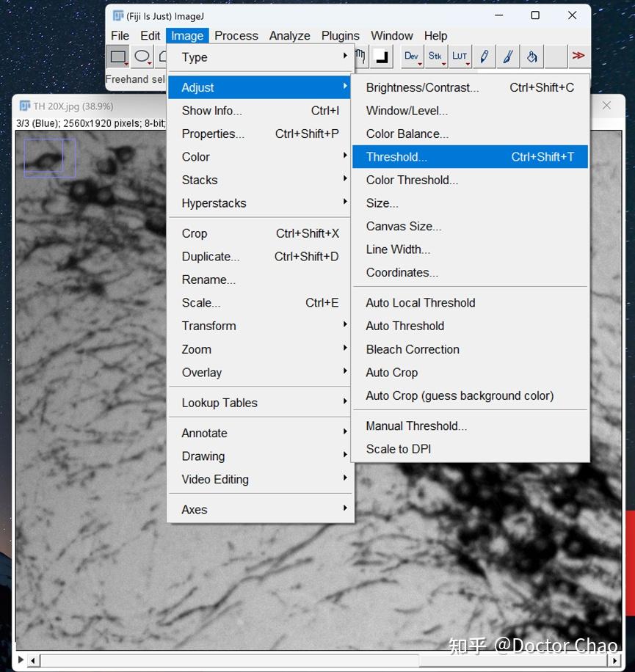Select the Pencil tool
Viewport: 635px width, 672px height.
coord(483,56)
